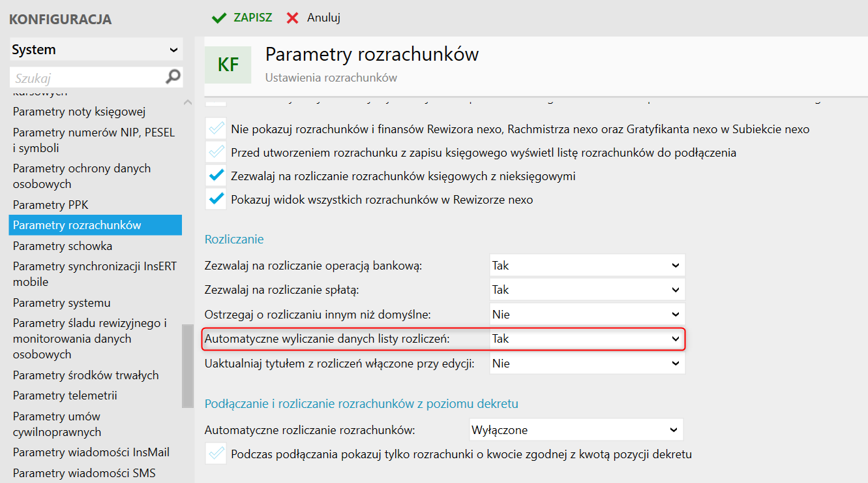The width and height of the screenshot is (868, 483).
Task: Go to 'Parametry schowka' settings
Action: pyautogui.click(x=63, y=246)
